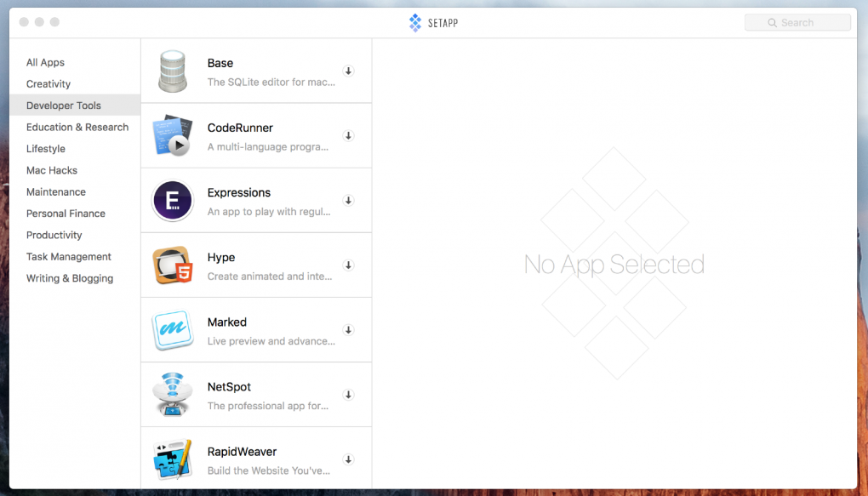The width and height of the screenshot is (868, 496).
Task: Open the All Apps category
Action: pos(45,62)
